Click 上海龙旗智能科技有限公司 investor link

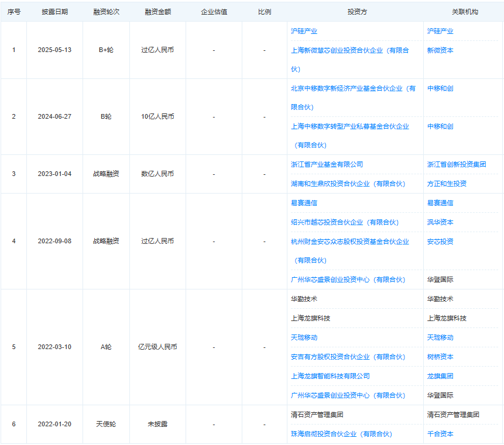coord(330,377)
